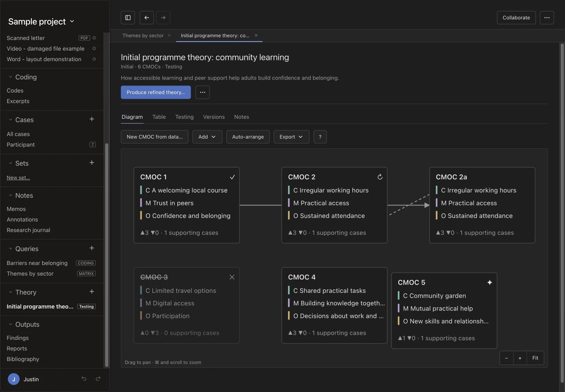Select the CMOC 4 card title
This screenshot has height=392, width=565.
coord(302,277)
